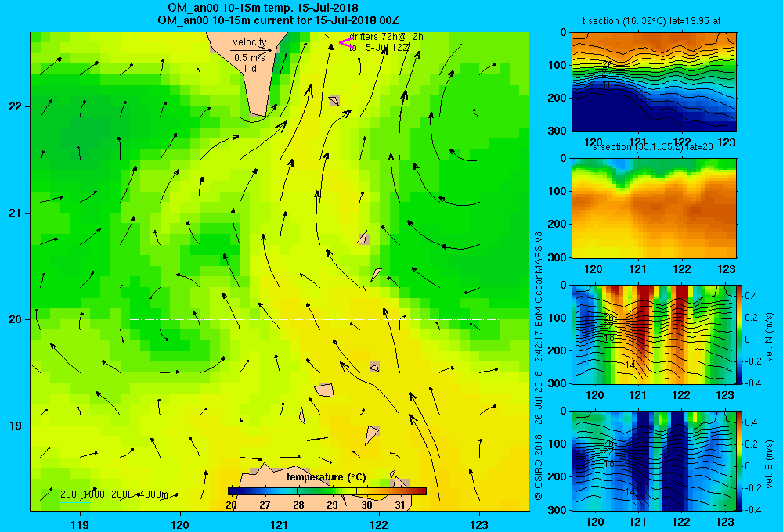Screen dimensions: 783x532
Task: Select the 'temperature (°C)' color bar label
Action: 326,477
